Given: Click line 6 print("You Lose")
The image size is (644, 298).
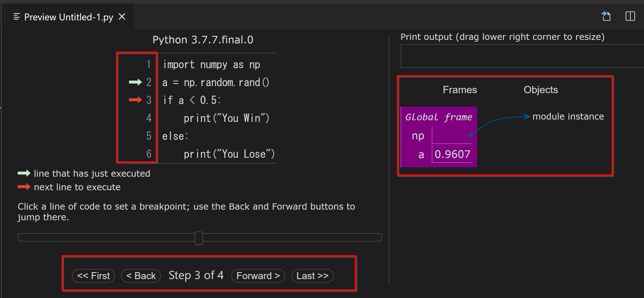Looking at the screenshot, I should 229,154.
